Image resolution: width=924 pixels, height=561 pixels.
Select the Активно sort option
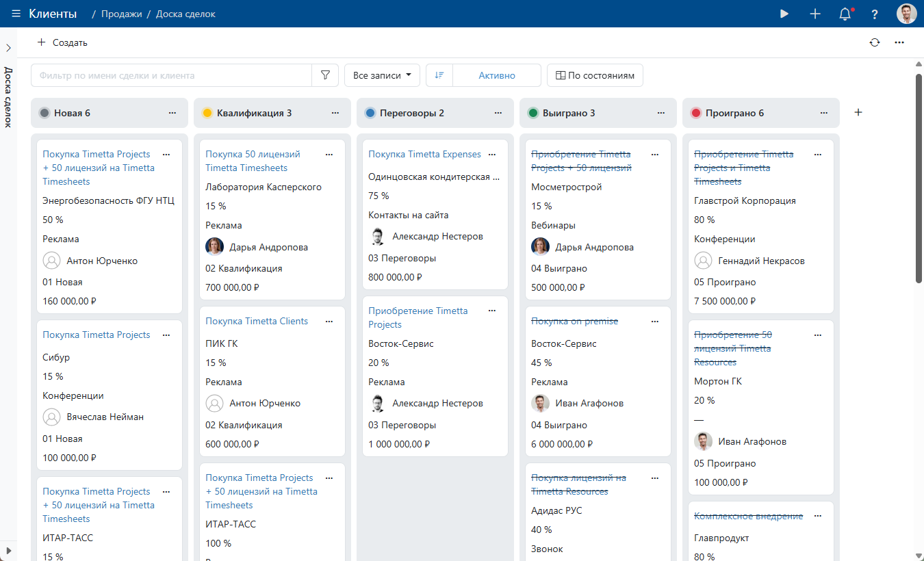point(497,75)
